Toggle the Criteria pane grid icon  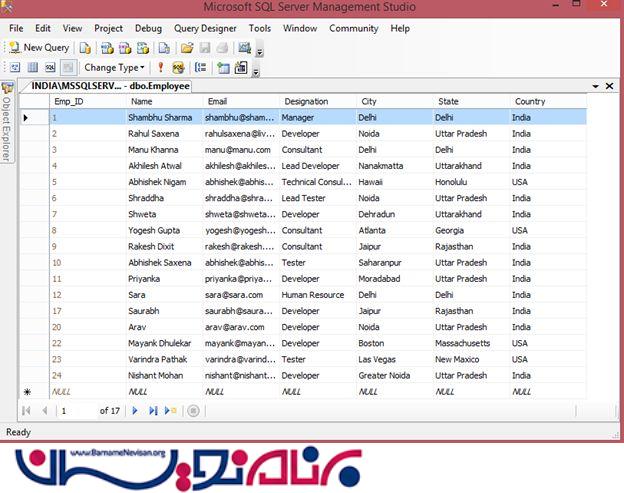(x=32, y=68)
